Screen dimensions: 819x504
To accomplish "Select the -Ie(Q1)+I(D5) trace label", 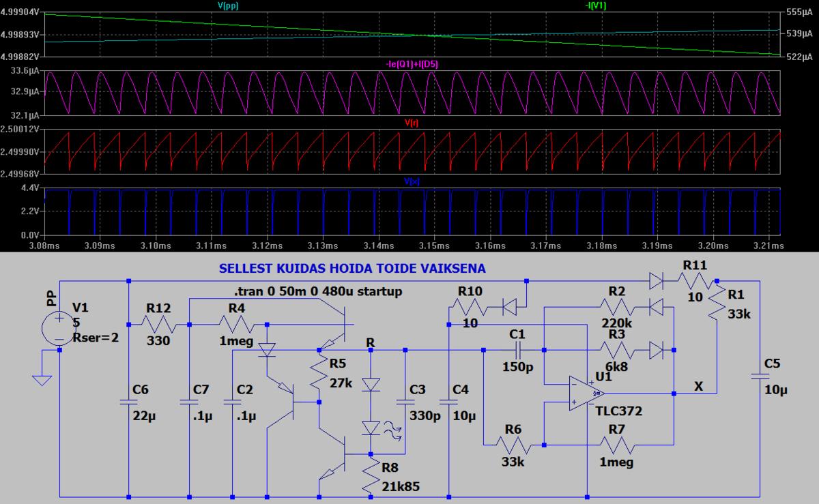I will tap(412, 64).
